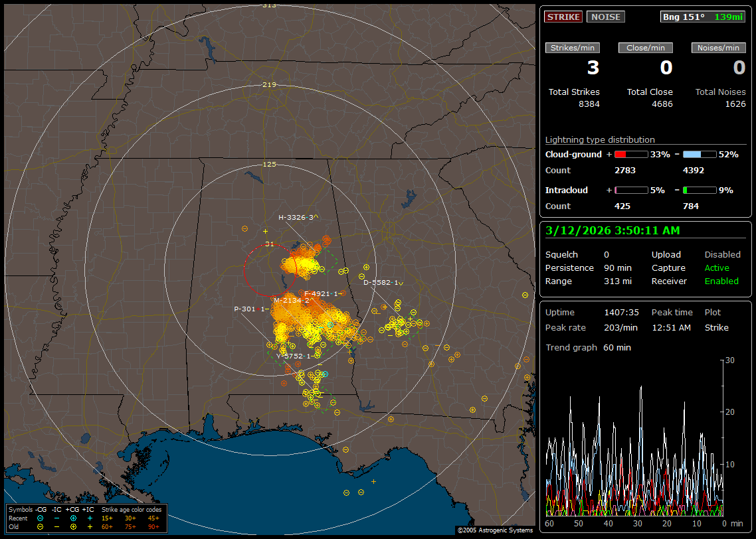Click the positive Cloud-ground red percentage bar
The height and width of the screenshot is (539, 756).
pyautogui.click(x=630, y=154)
